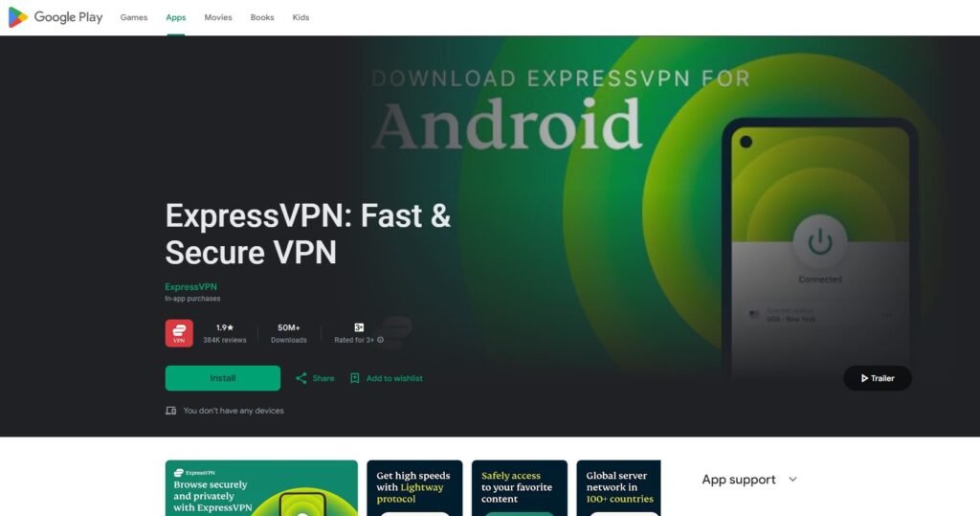Click the Google Play logo
The image size is (980, 516).
click(x=55, y=17)
